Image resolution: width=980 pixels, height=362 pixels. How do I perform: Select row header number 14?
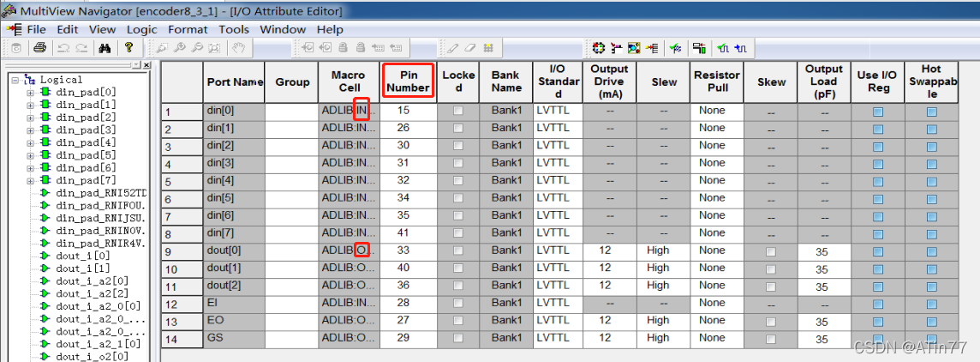[182, 340]
